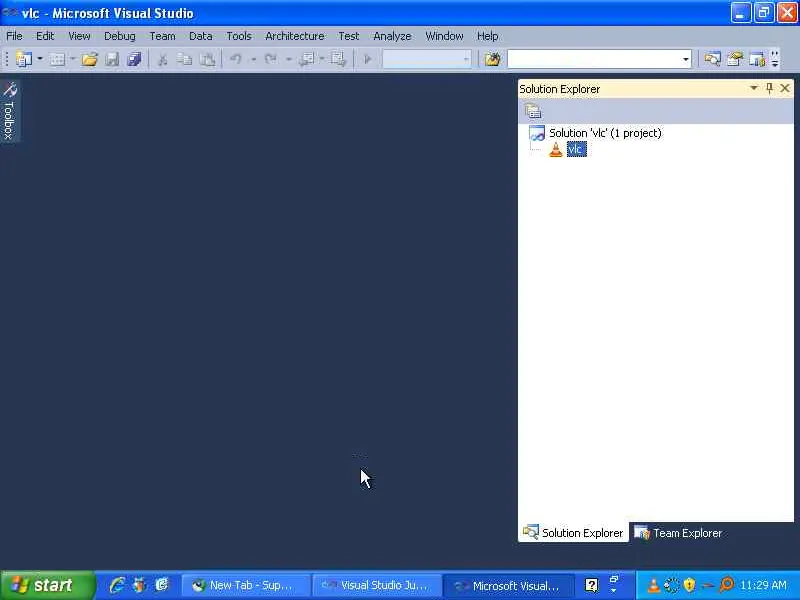Click the Properties Window toolbar icon
Viewport: 800px width, 600px height.
point(735,59)
